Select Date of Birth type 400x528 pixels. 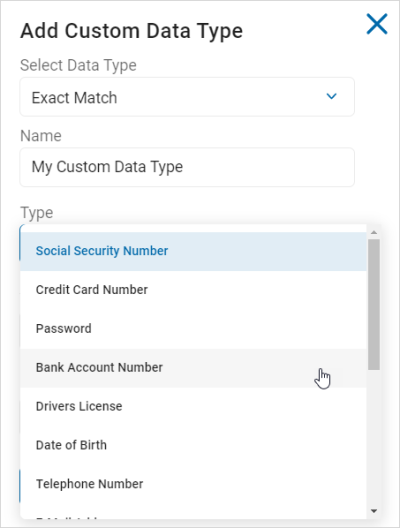193,445
